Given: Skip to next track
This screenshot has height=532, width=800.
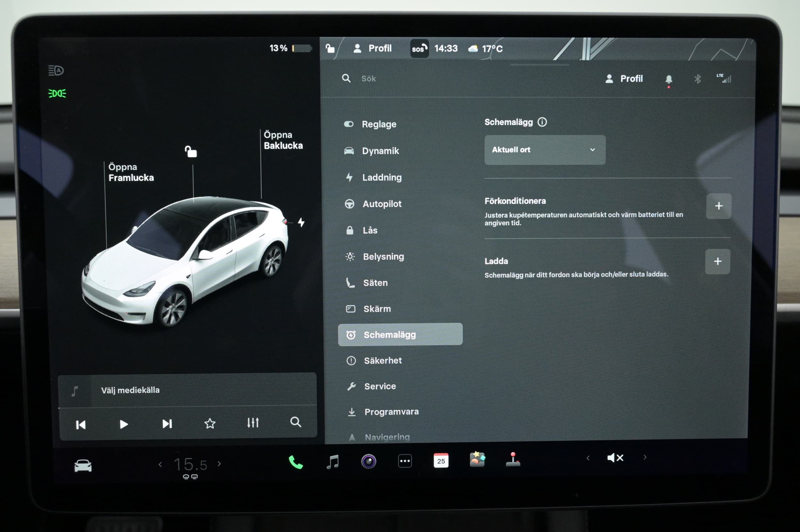Looking at the screenshot, I should click(167, 424).
